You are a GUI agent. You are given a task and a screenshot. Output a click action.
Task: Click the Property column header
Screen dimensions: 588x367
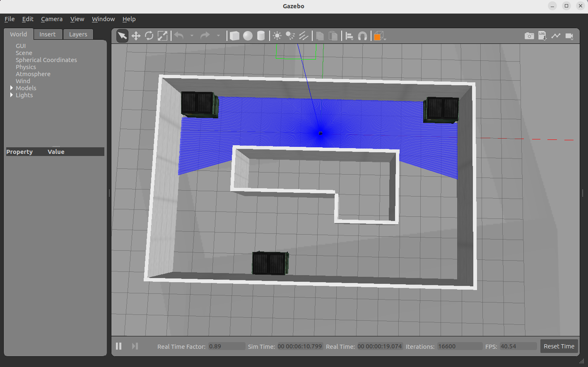pos(19,152)
